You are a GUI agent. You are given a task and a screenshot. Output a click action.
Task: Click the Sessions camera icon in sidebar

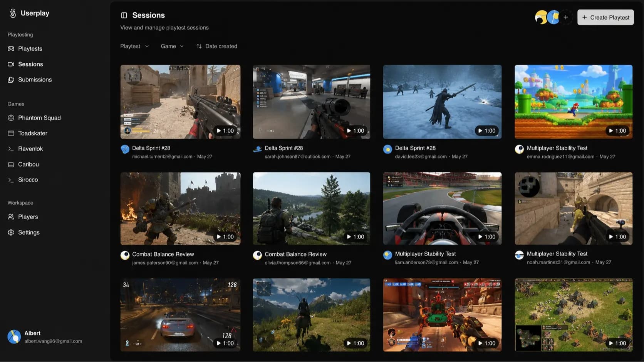11,64
